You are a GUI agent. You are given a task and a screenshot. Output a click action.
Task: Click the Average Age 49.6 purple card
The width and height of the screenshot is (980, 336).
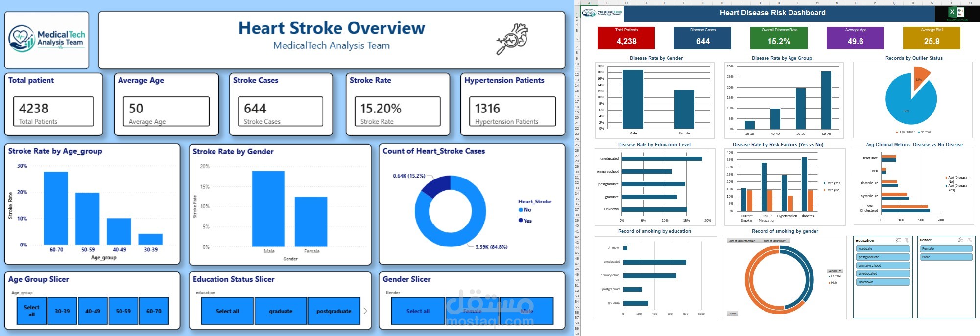point(856,38)
